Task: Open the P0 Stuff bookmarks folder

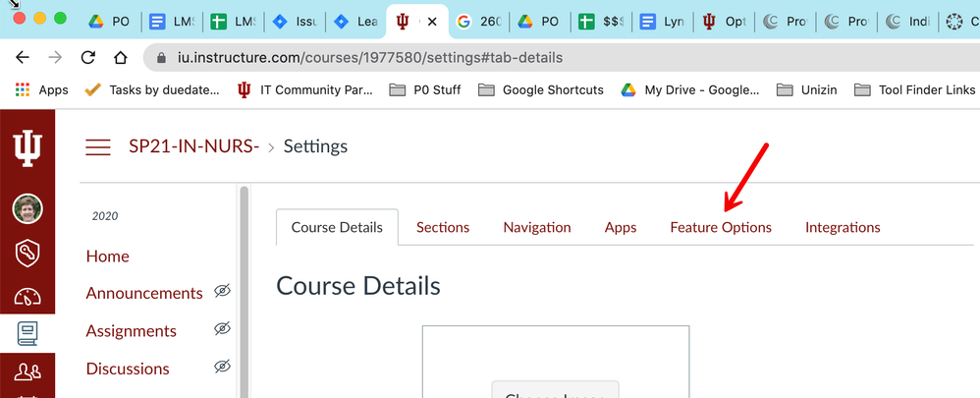Action: tap(425, 90)
